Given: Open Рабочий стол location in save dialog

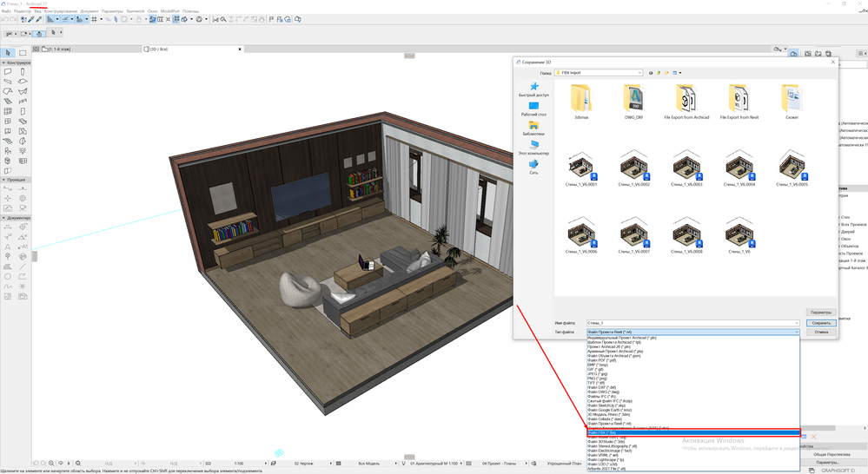Looking at the screenshot, I should tap(533, 109).
